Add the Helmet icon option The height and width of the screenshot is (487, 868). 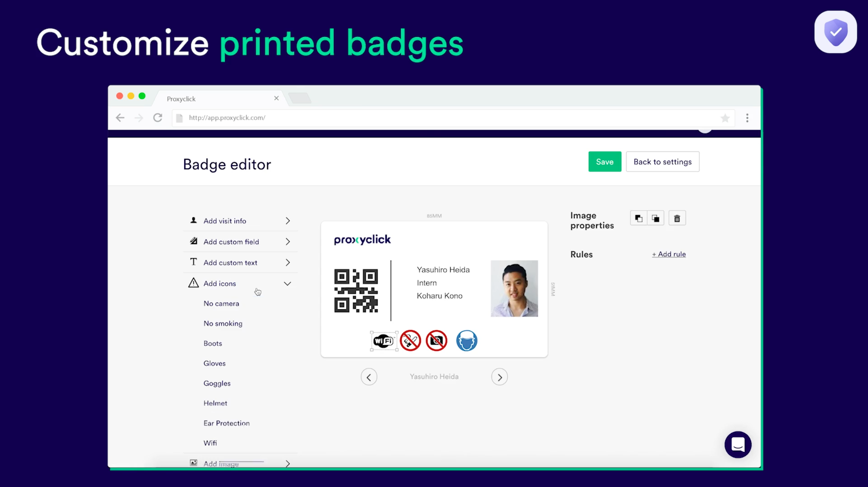215,403
